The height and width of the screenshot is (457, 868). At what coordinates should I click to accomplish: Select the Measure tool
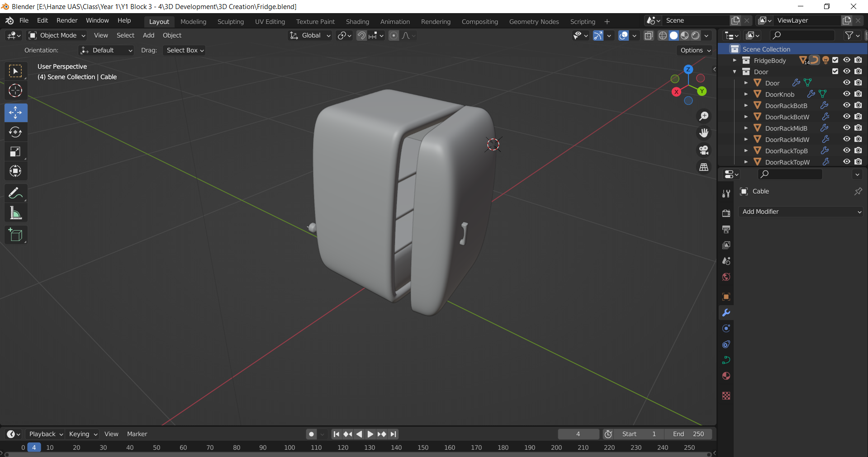(16, 213)
